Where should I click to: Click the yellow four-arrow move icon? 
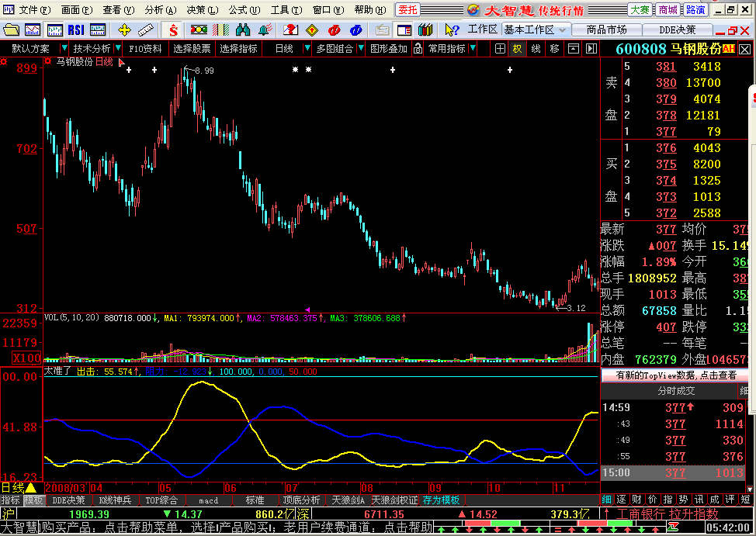(x=124, y=30)
